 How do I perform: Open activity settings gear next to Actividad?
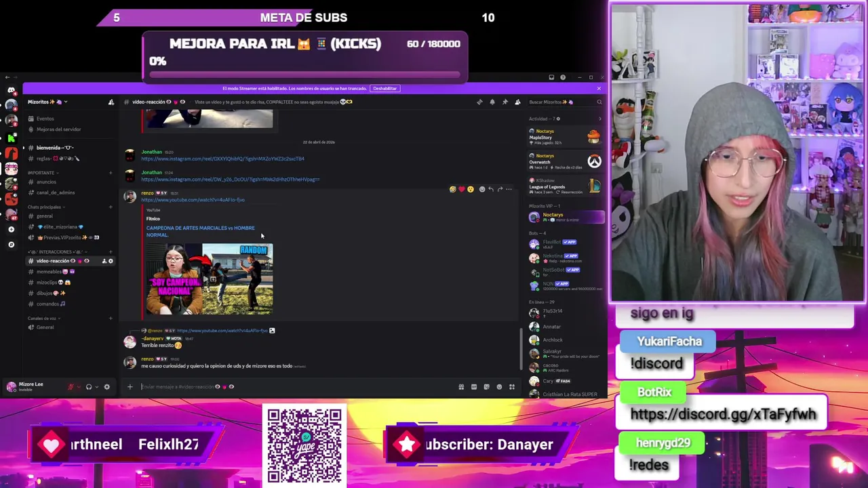558,119
